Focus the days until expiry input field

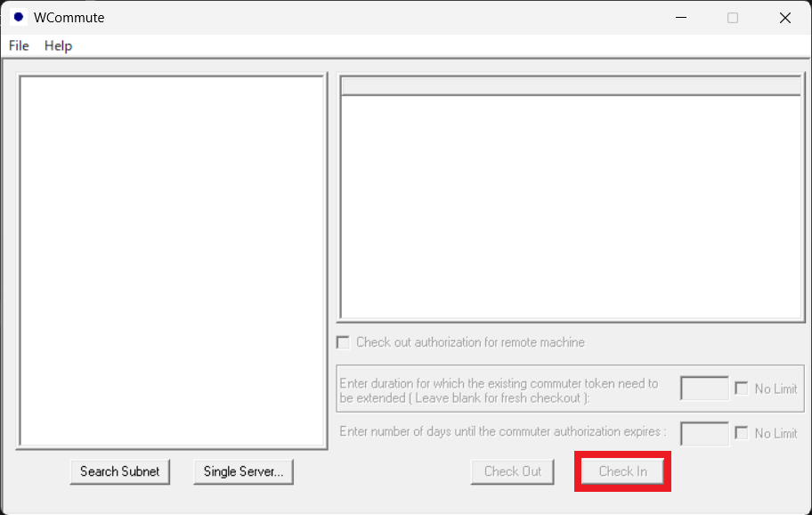point(704,434)
